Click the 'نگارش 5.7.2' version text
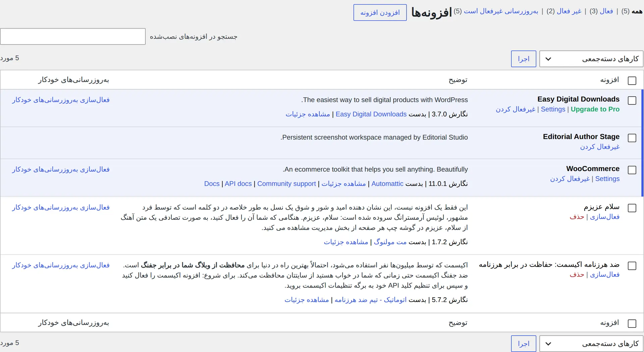The image size is (644, 352). tap(449, 300)
